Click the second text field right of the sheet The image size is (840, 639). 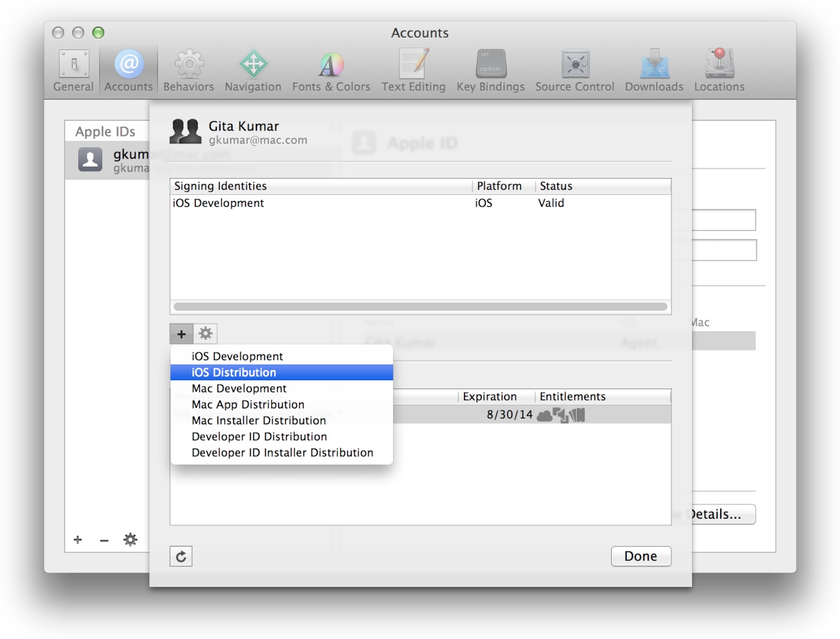point(724,250)
